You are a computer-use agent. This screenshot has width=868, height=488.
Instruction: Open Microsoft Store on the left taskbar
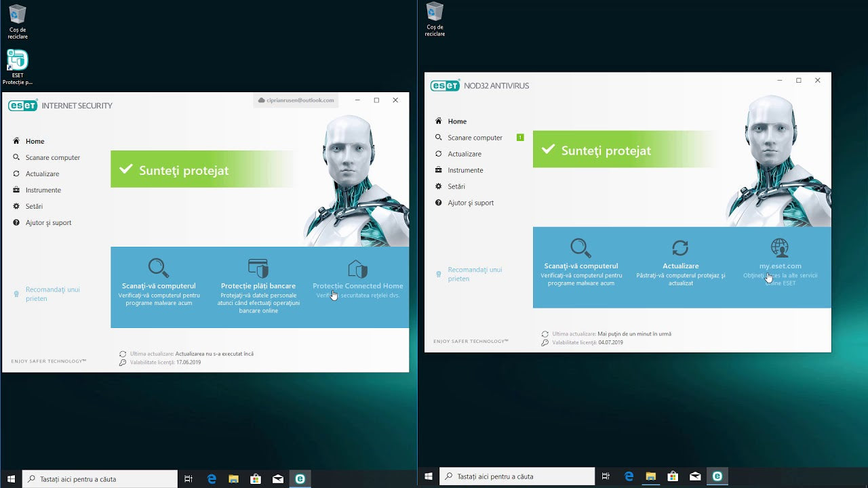(x=256, y=479)
